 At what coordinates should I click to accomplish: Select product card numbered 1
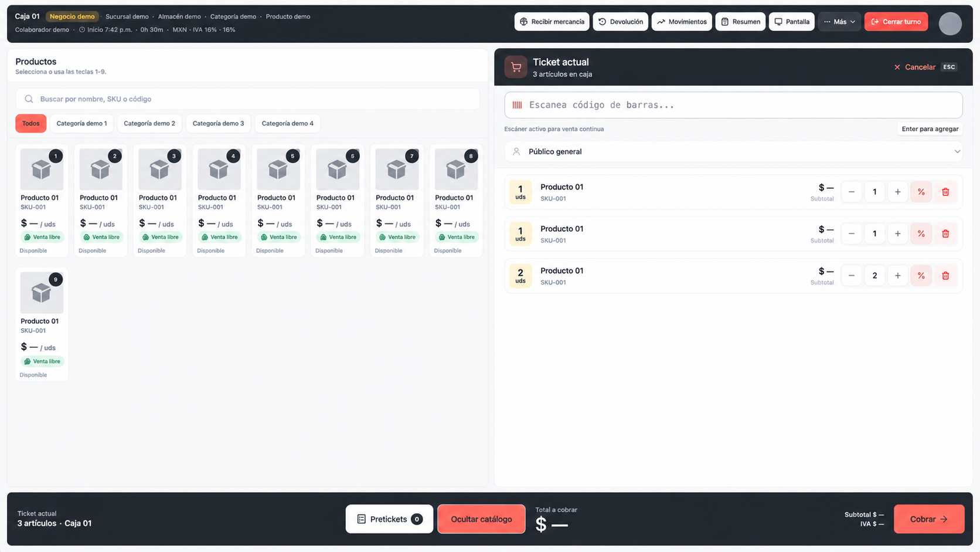click(42, 201)
